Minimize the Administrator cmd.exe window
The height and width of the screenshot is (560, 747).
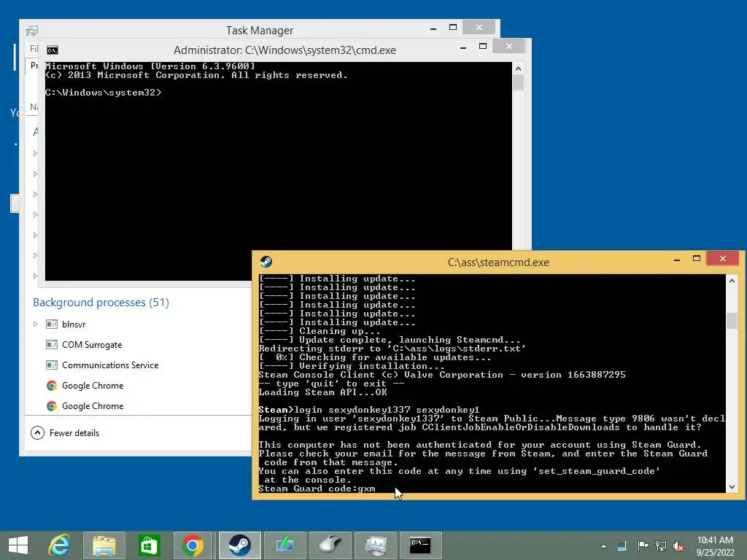(x=463, y=47)
